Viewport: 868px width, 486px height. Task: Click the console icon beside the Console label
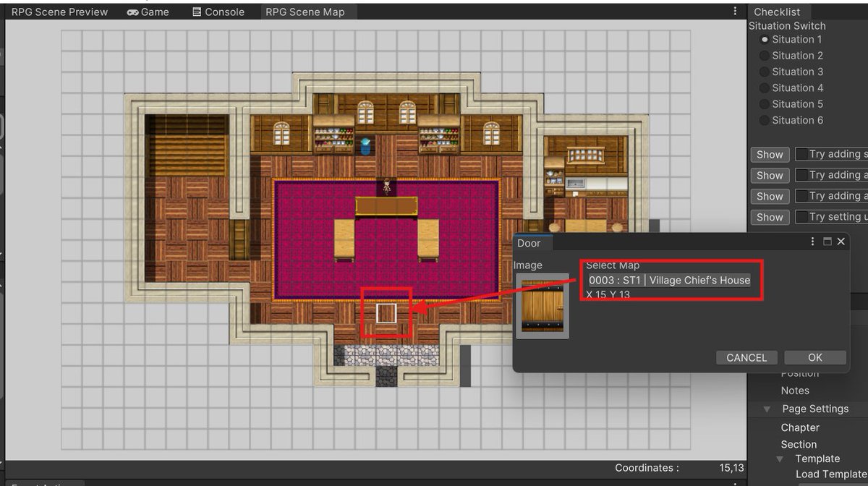pyautogui.click(x=195, y=12)
